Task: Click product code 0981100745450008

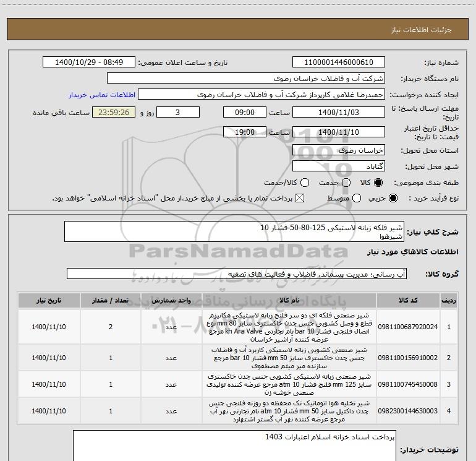Action: 408,384
